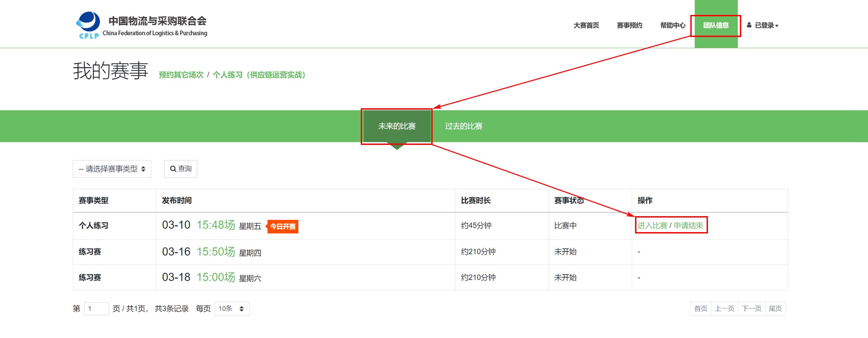Screen dimensions: 868x338
Task: Open the 请选择赛事类型 type selector
Action: click(x=112, y=169)
